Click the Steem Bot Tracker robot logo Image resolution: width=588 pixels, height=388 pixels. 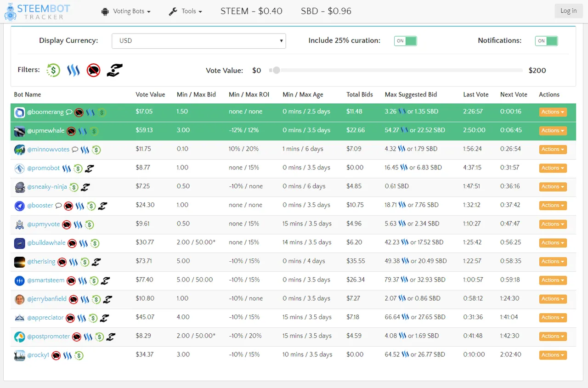pyautogui.click(x=10, y=11)
